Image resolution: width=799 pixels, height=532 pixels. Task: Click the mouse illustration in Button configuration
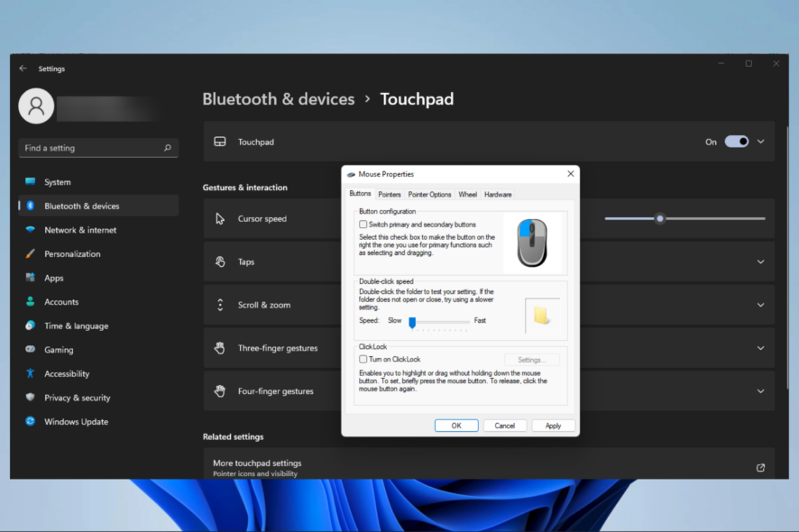[531, 243]
